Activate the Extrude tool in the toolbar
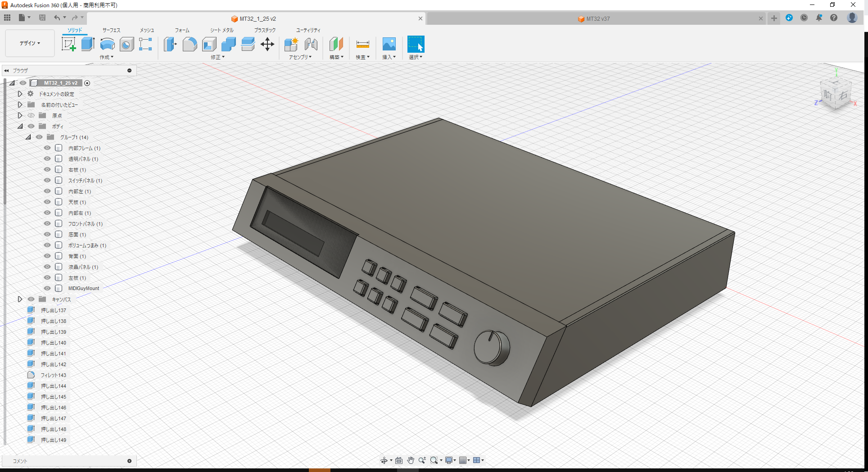 point(87,44)
